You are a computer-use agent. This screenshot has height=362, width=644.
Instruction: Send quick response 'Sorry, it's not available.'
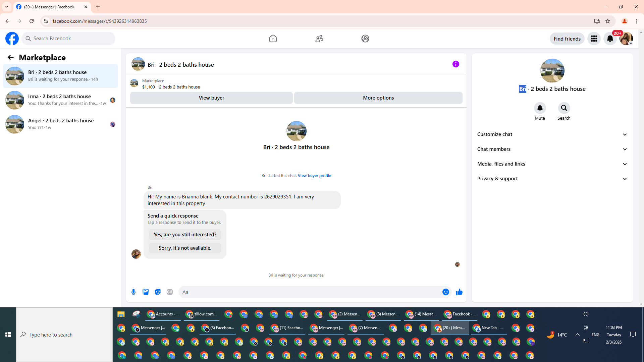click(185, 248)
